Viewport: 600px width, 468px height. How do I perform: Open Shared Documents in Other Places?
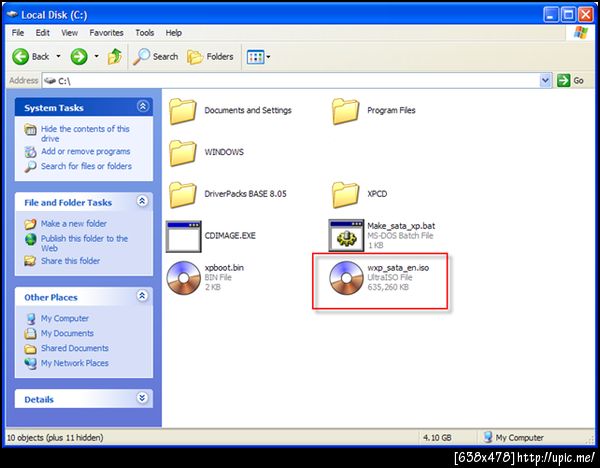click(75, 348)
